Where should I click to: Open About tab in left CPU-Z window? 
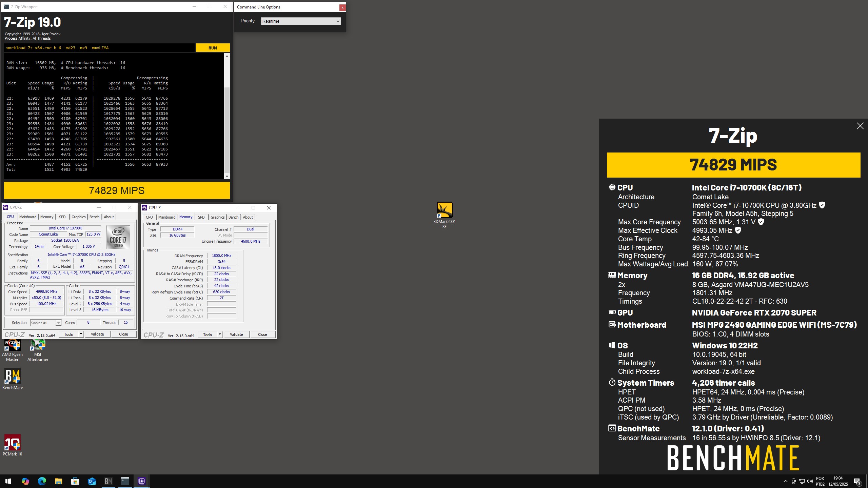(109, 217)
